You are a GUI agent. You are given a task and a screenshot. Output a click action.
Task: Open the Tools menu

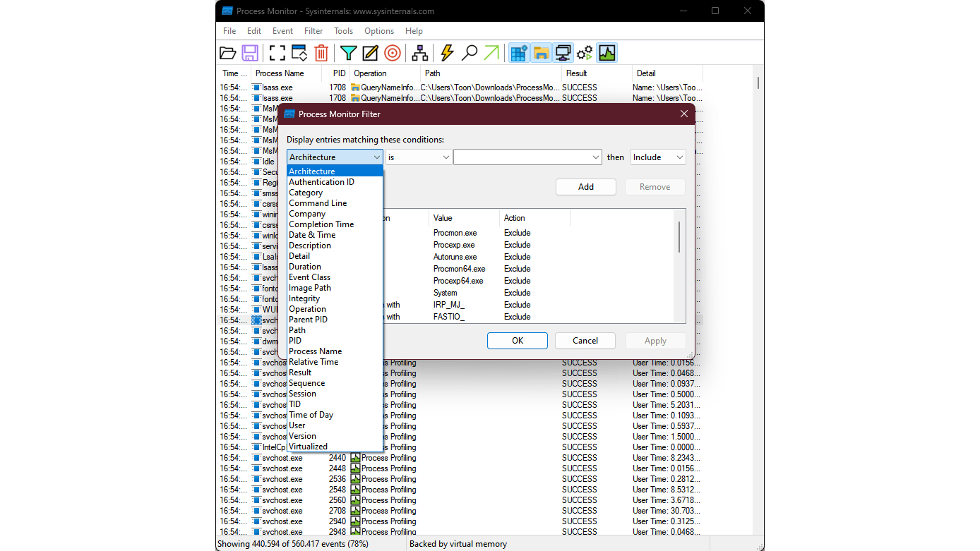(344, 31)
